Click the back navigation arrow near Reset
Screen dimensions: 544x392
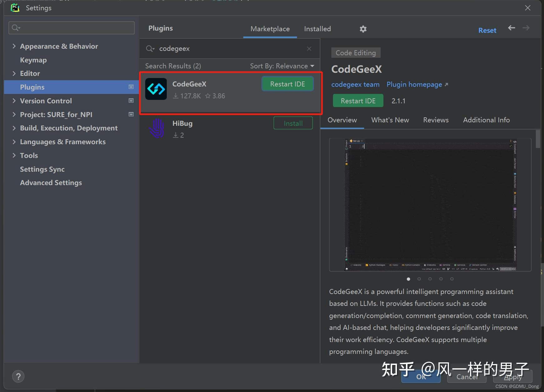point(511,28)
